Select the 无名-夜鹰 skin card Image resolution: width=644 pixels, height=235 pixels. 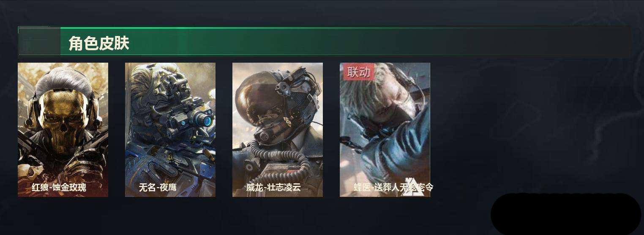coord(170,130)
